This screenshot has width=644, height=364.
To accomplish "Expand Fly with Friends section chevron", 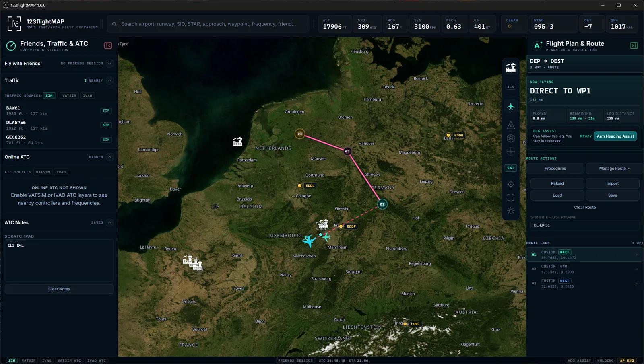I will coord(109,64).
